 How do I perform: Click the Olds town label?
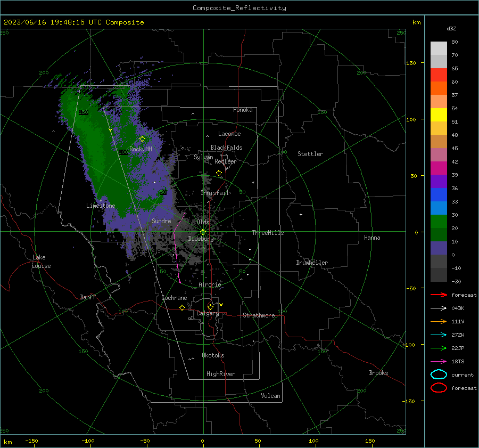pos(203,222)
